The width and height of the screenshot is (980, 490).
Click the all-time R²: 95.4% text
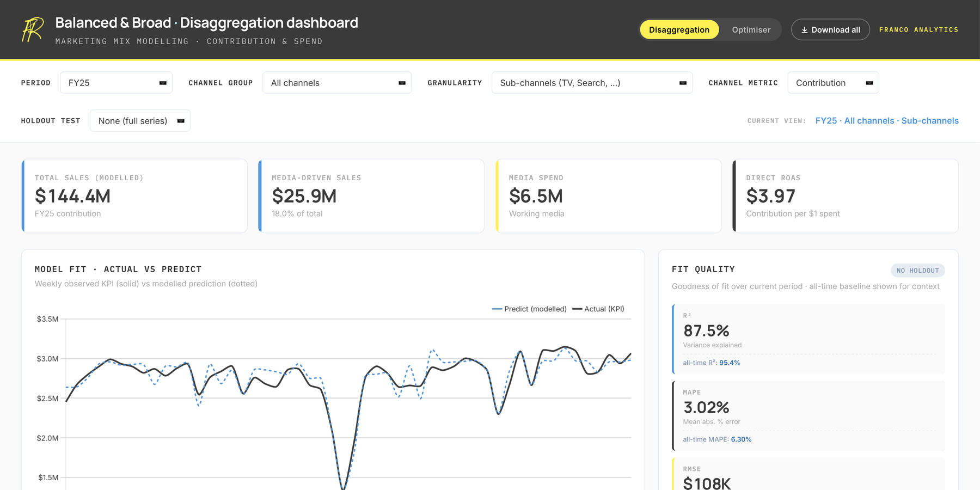coord(711,363)
